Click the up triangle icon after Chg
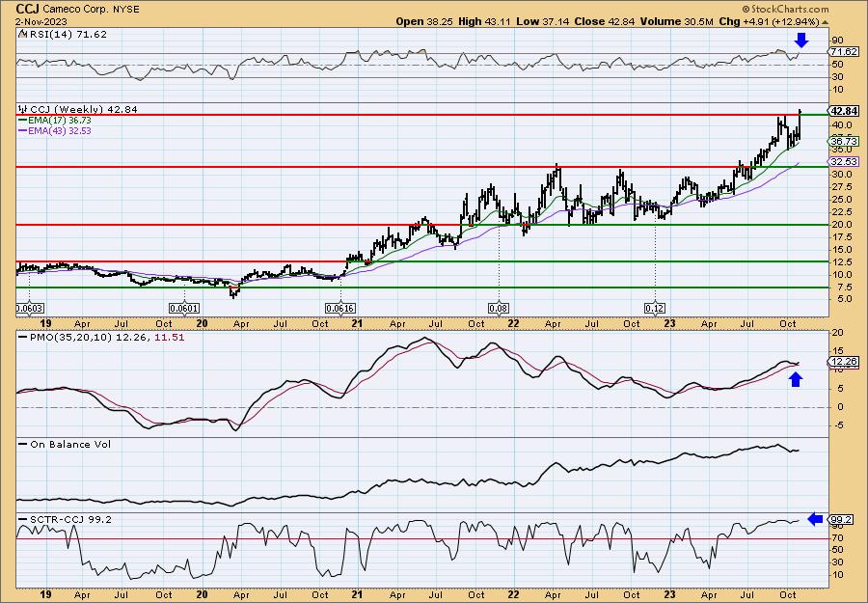Image resolution: width=868 pixels, height=603 pixels. (x=825, y=22)
